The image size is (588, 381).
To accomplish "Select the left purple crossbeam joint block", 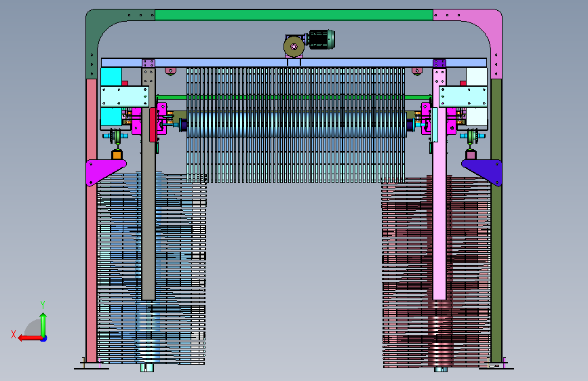I will tap(149, 63).
